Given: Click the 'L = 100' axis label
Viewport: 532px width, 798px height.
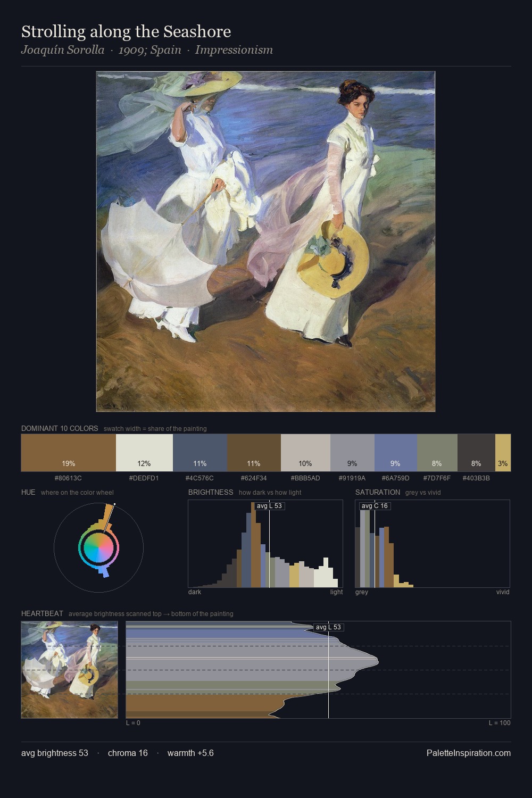Looking at the screenshot, I should click(500, 723).
